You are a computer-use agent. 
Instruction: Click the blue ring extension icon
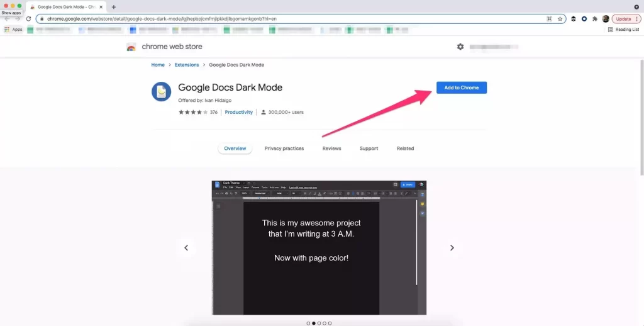click(584, 19)
